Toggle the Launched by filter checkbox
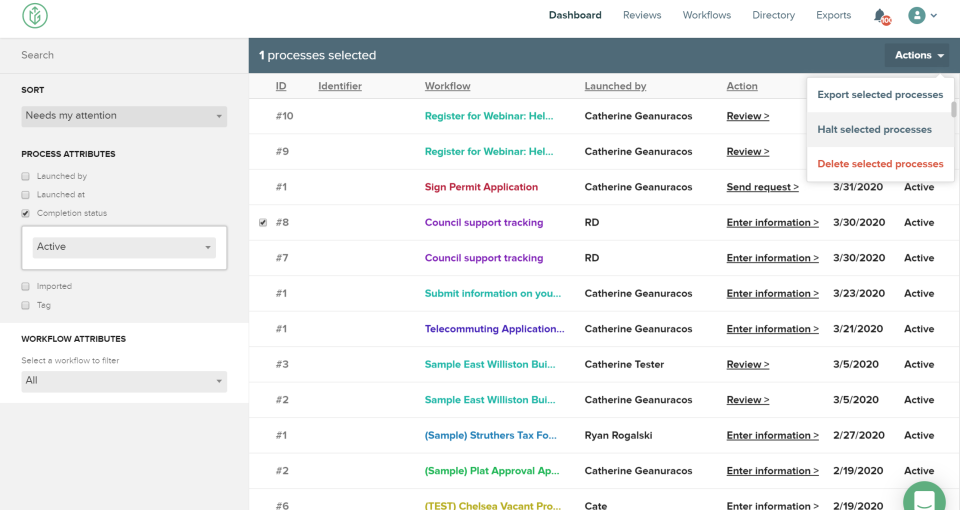 (x=25, y=176)
